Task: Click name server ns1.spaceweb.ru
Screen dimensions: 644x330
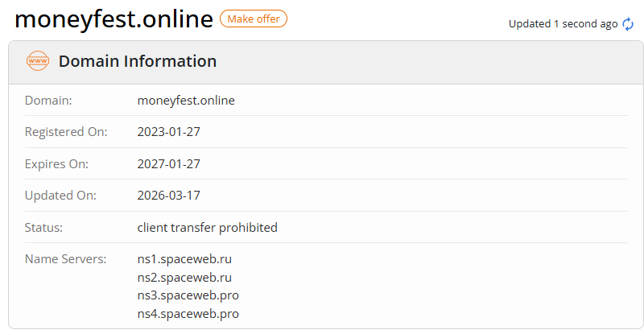Action: (184, 259)
